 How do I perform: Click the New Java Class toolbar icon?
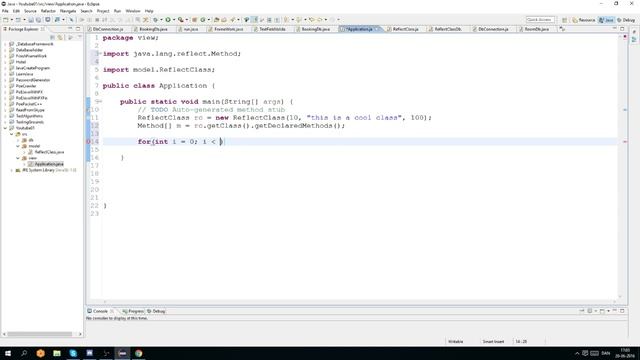pyautogui.click(x=202, y=20)
